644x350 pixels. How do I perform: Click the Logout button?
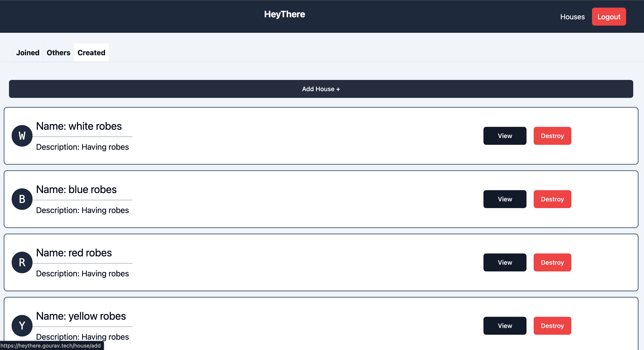[609, 17]
